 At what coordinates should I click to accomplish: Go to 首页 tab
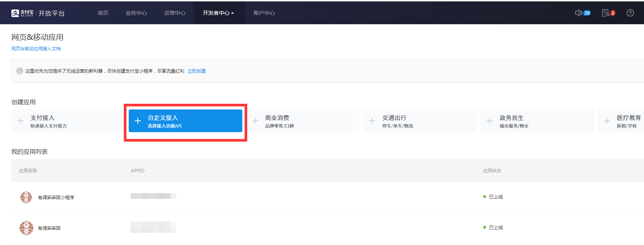(103, 13)
